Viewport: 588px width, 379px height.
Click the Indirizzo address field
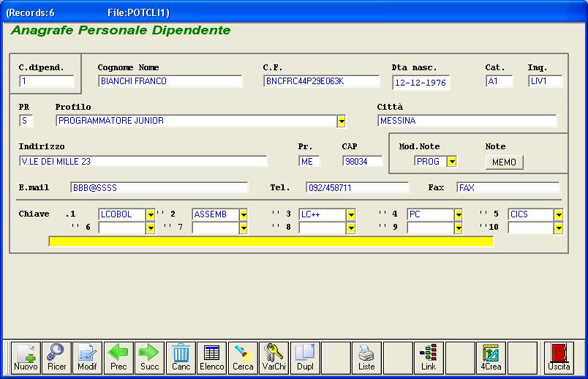pos(143,162)
